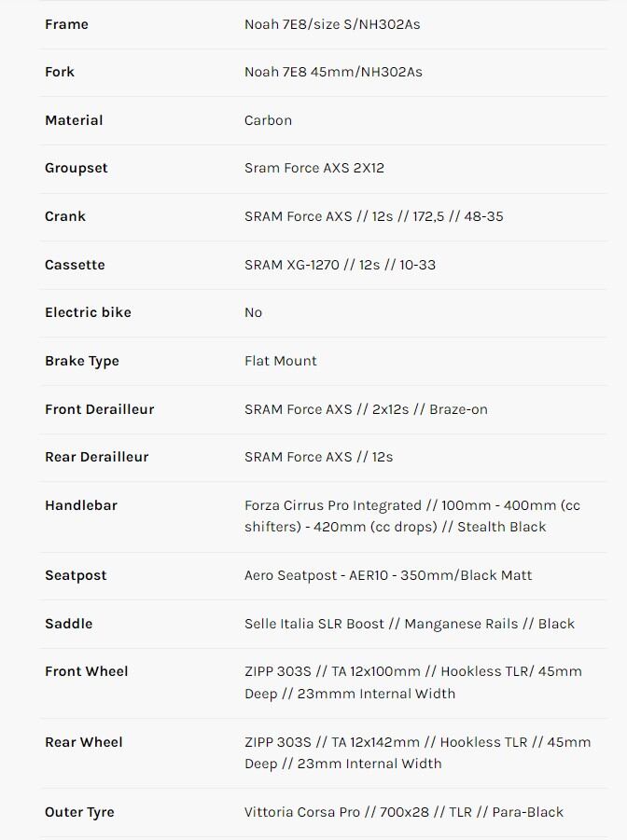This screenshot has height=840, width=627.
Task: Click the Front Wheel label
Action: (x=87, y=671)
